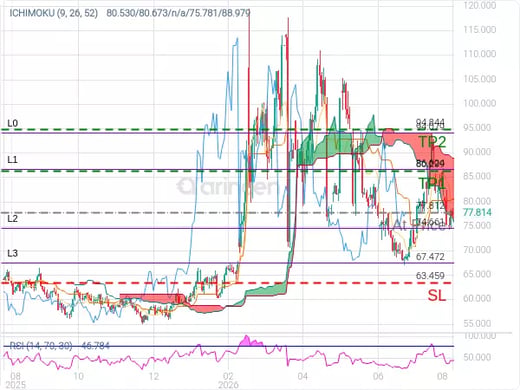Click 70.000 on the price axis
The image size is (520, 390).
477,250
